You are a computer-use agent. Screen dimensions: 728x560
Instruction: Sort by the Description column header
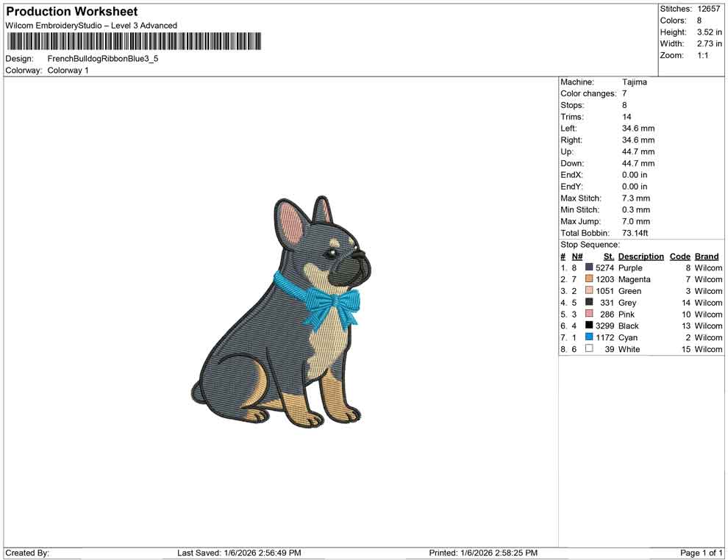[x=640, y=256]
